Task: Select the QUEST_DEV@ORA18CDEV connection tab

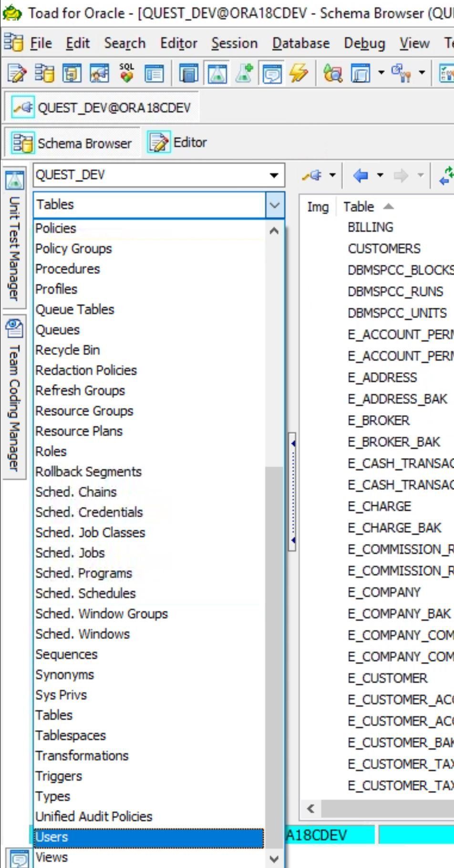Action: (103, 107)
